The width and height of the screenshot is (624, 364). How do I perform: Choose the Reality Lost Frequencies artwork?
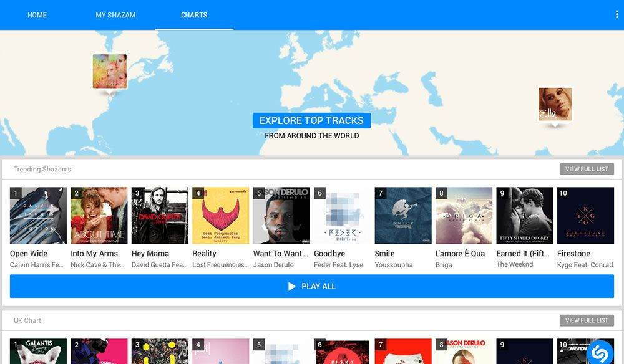click(x=221, y=216)
